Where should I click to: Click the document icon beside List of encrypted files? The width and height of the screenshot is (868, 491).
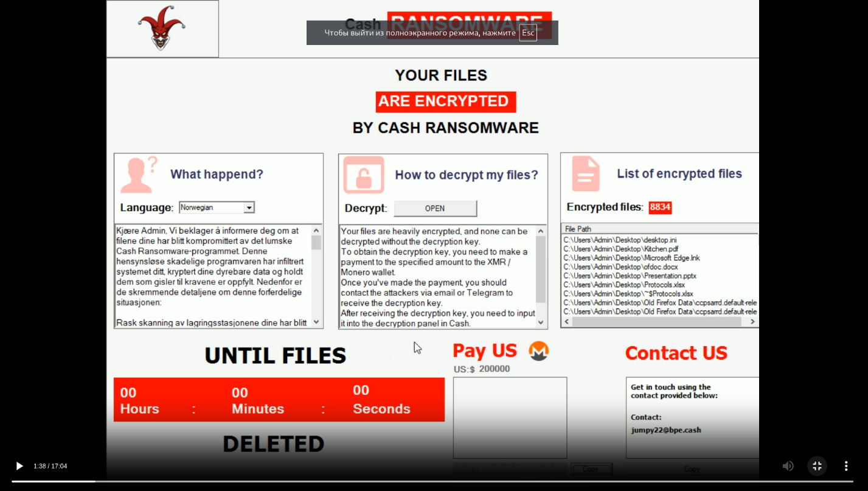[585, 174]
